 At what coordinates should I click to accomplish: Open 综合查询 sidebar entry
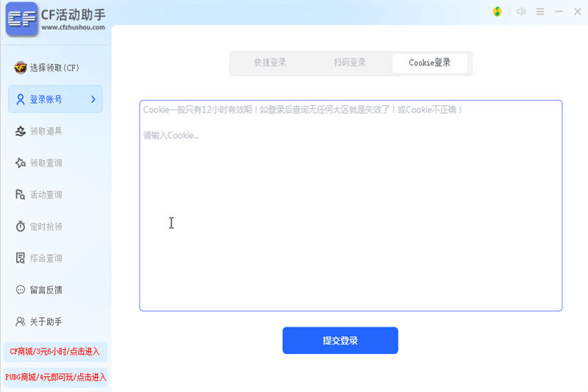[56, 258]
